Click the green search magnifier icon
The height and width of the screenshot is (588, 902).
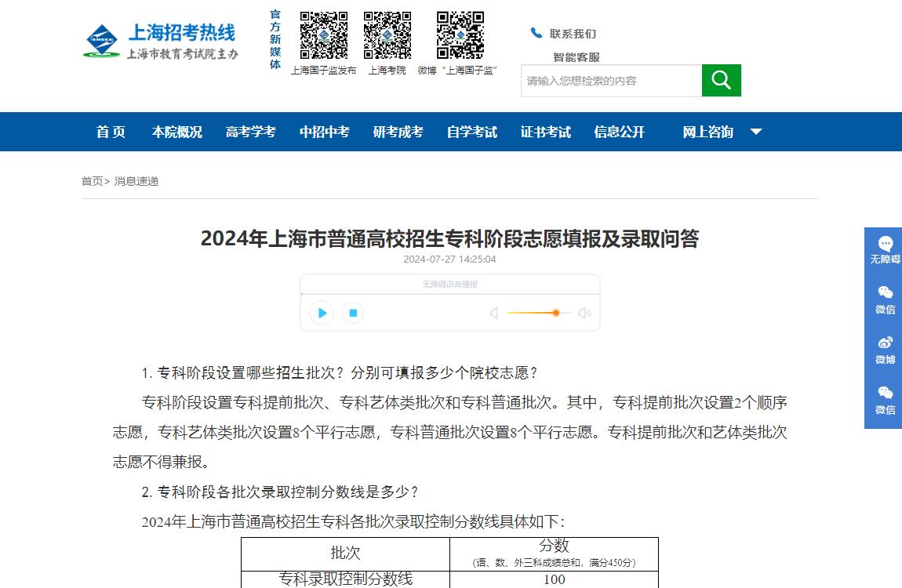tap(721, 80)
